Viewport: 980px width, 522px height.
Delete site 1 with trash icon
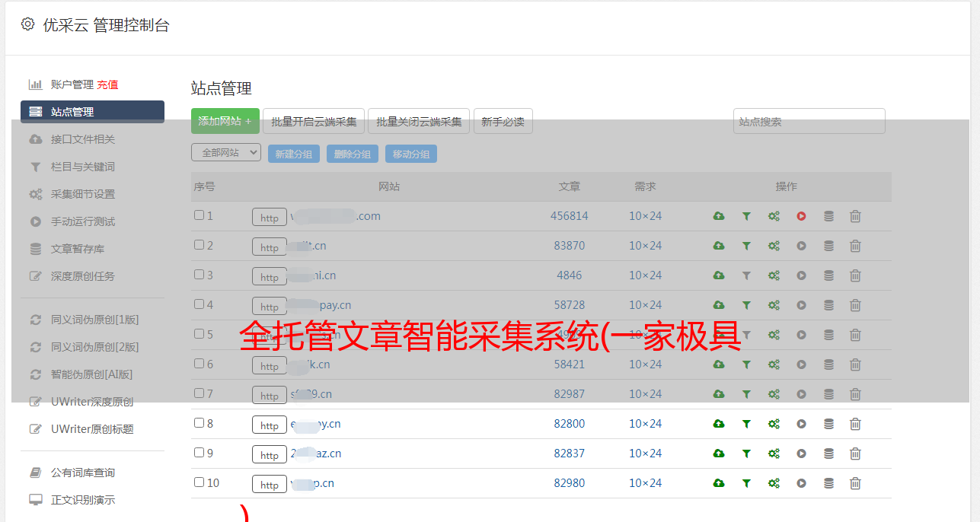[x=855, y=216]
